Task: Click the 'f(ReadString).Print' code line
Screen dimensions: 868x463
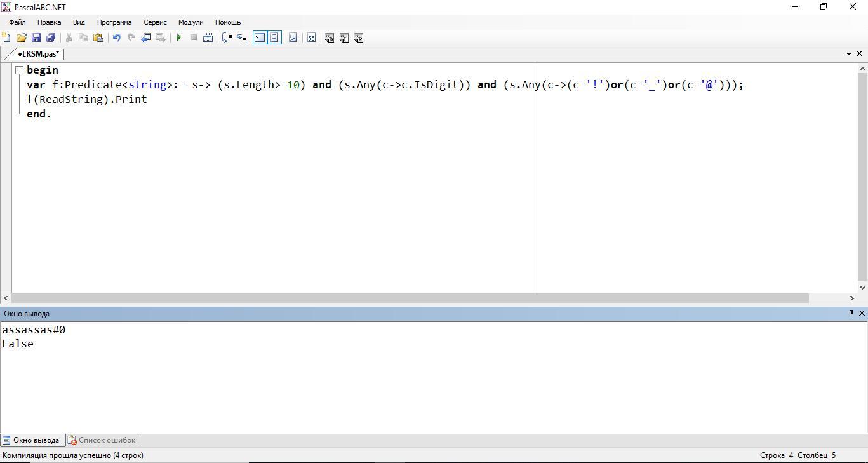Action: tap(87, 100)
